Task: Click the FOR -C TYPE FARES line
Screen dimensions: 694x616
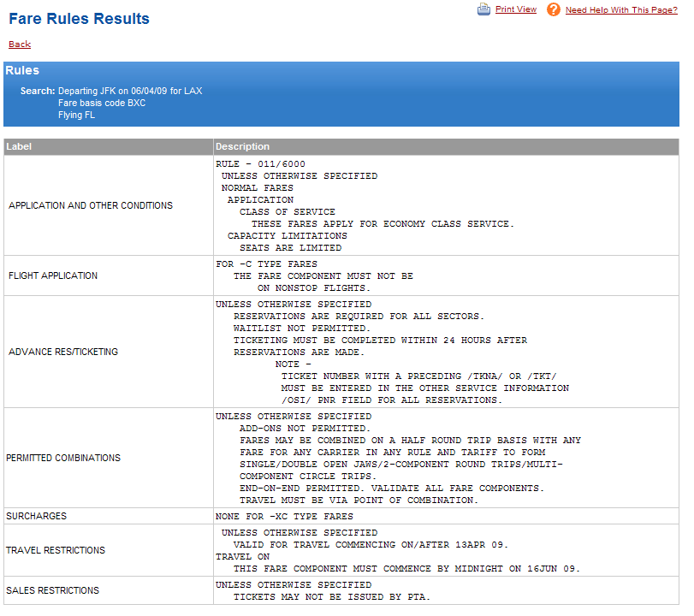Action: pos(266,264)
